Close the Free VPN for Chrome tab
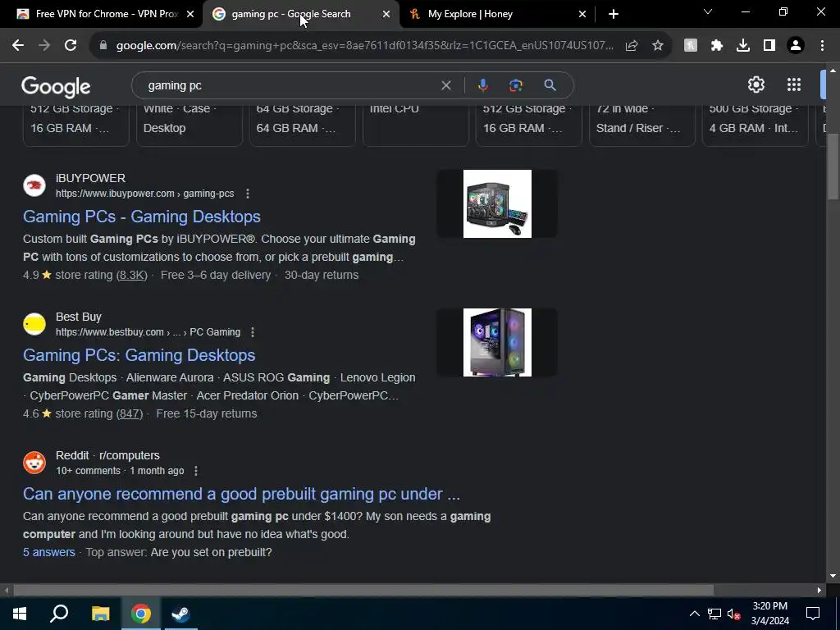 tap(190, 14)
